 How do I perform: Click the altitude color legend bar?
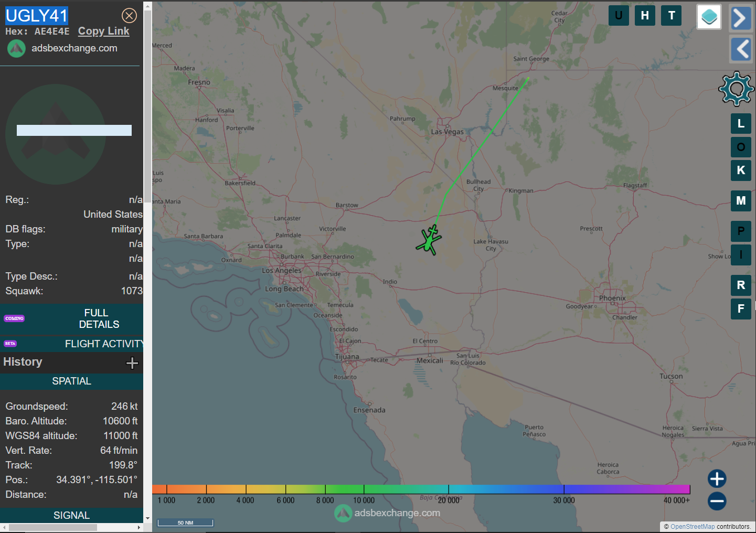click(x=421, y=489)
